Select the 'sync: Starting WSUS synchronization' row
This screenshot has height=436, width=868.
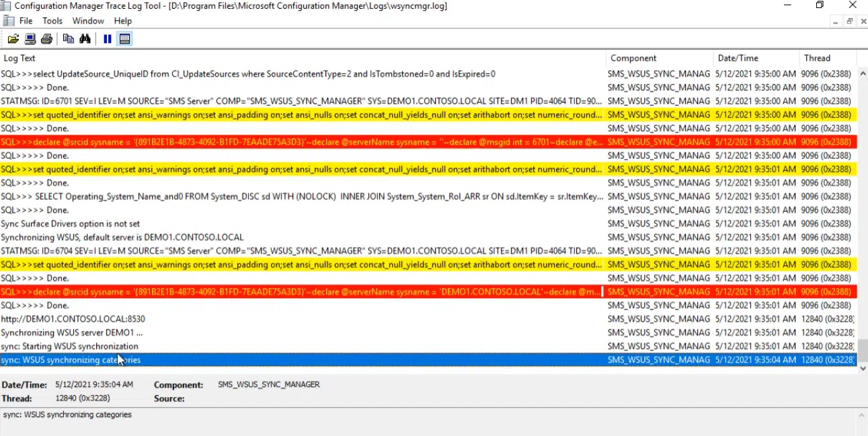click(69, 347)
